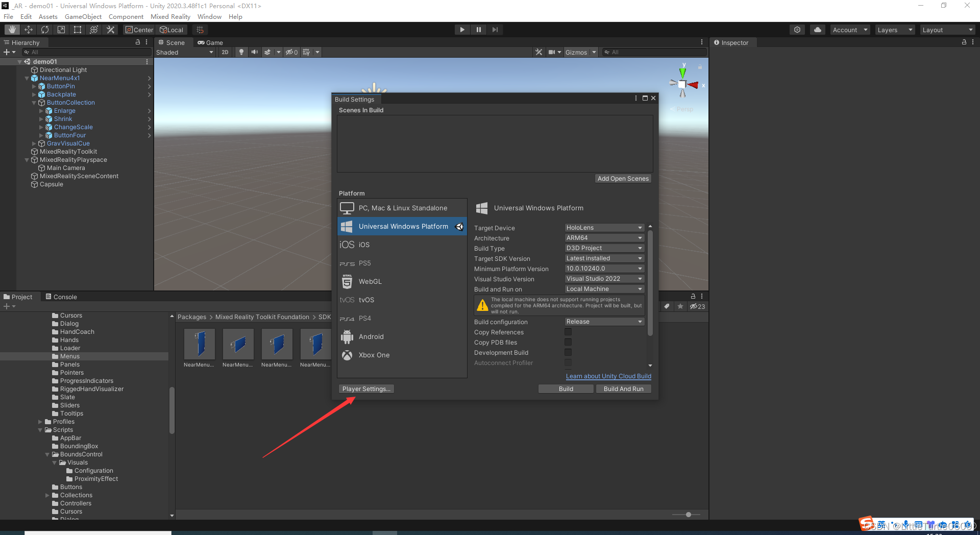Open the Assets menu

tap(48, 16)
